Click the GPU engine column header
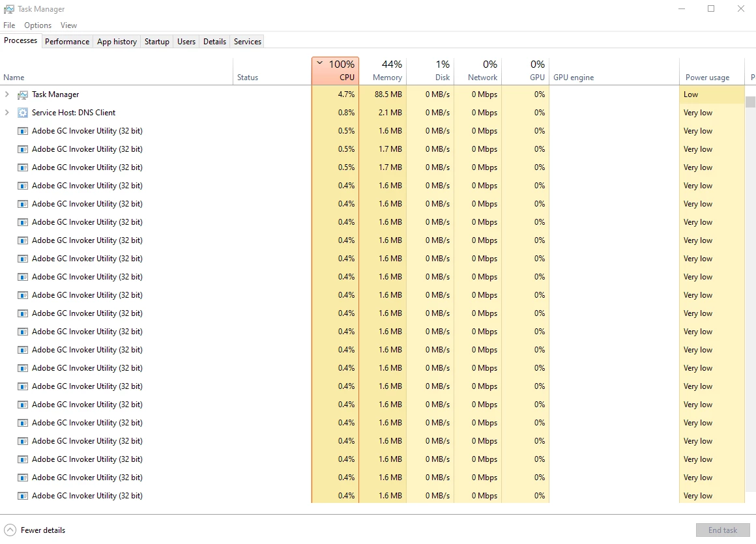Screen dimensions: 756x544 pos(614,71)
